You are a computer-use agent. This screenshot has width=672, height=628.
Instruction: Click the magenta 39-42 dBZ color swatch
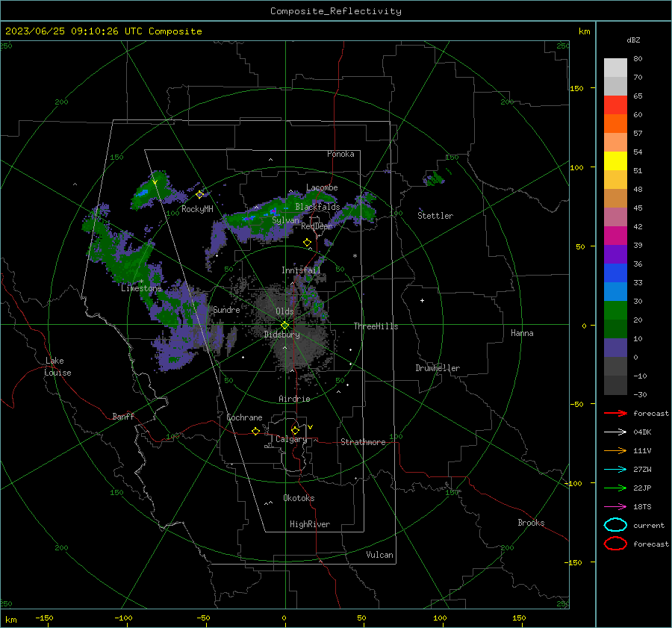(x=615, y=236)
